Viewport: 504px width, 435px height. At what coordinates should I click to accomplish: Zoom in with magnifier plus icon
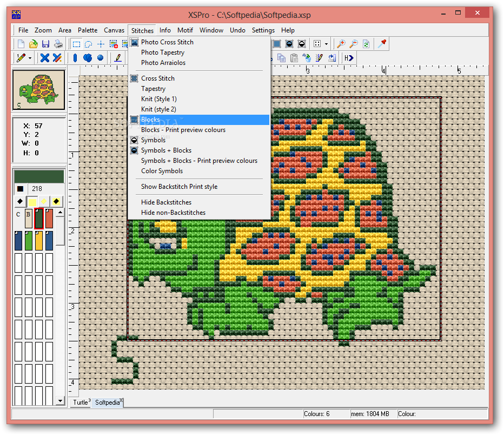(341, 44)
